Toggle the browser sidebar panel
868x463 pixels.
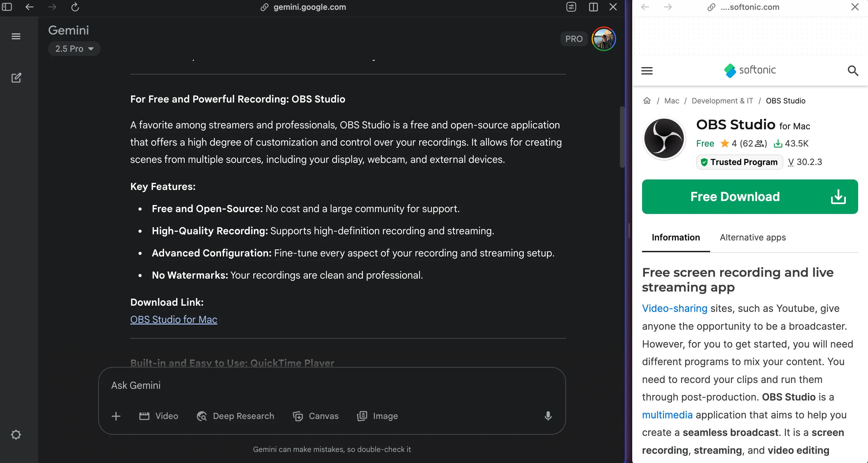point(7,7)
